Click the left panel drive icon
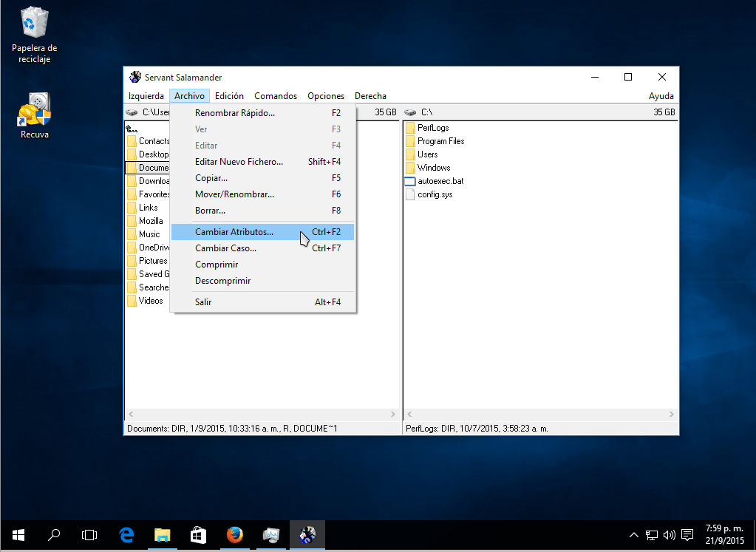The width and height of the screenshot is (756, 552). tap(132, 112)
